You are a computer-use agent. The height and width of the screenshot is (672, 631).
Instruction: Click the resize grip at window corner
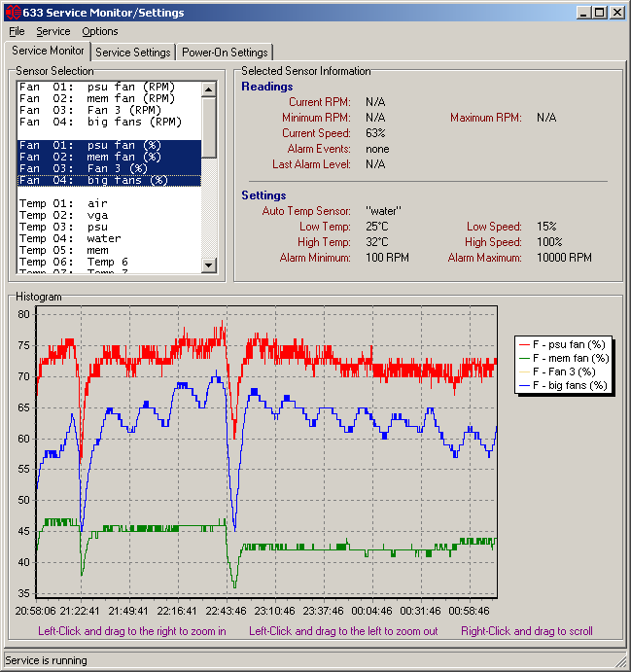[x=622, y=662]
